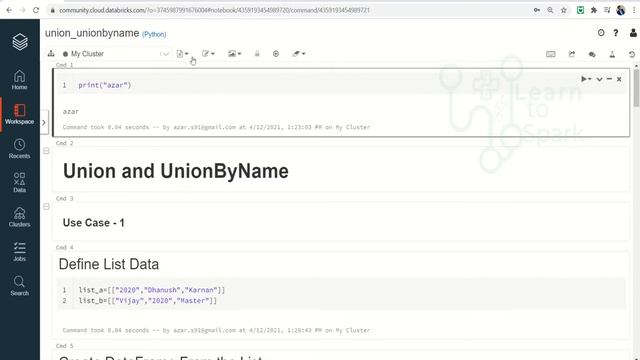Open the notebook View menu dropdown
Screen dimensions: 640x360
point(235,54)
